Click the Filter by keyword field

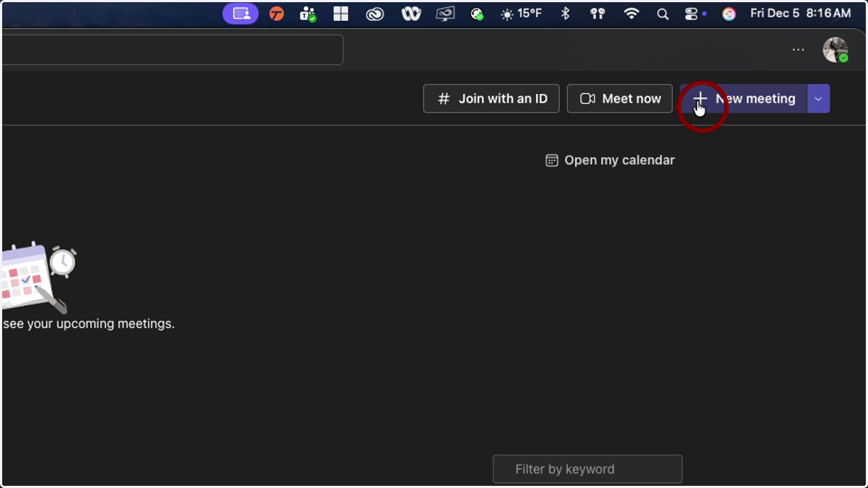click(x=587, y=469)
